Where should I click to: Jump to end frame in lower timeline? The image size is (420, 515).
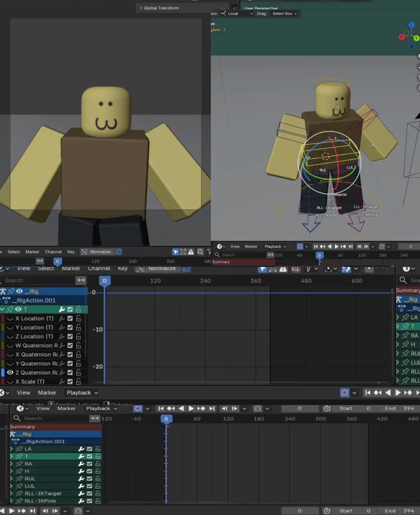coord(212,408)
